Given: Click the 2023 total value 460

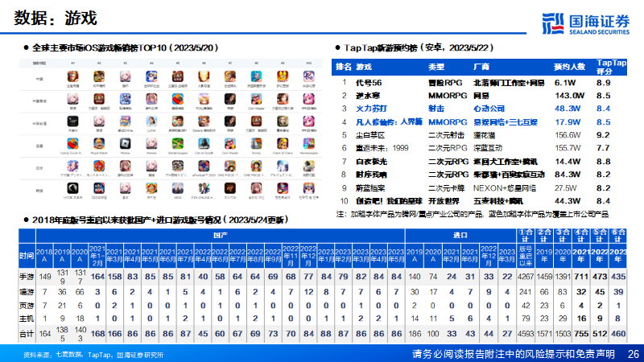Looking at the screenshot, I should point(618,334).
